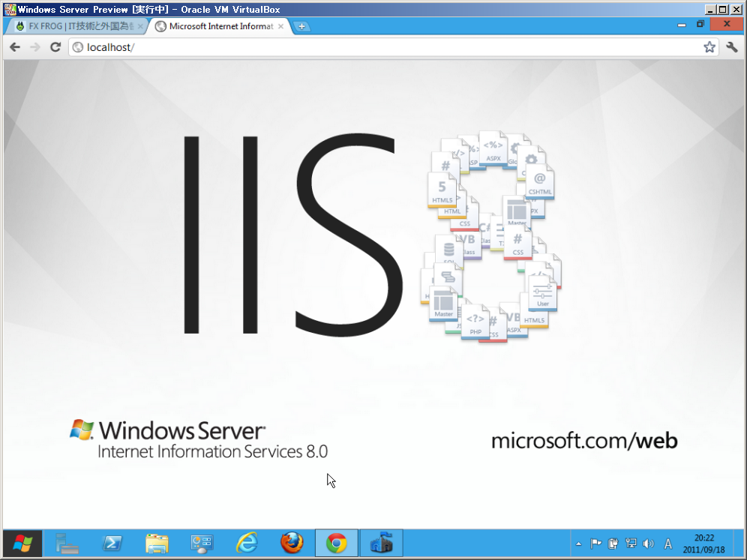Bookmark this page with the star icon

click(709, 47)
